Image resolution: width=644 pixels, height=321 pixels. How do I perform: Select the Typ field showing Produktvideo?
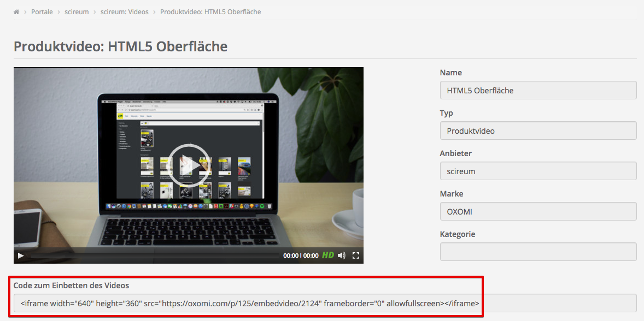538,131
